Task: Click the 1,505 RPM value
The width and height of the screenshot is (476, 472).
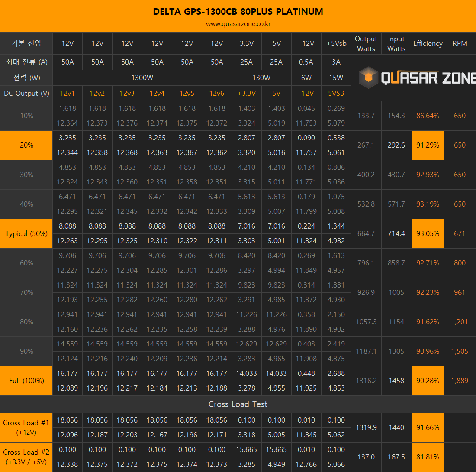Action: click(x=460, y=352)
